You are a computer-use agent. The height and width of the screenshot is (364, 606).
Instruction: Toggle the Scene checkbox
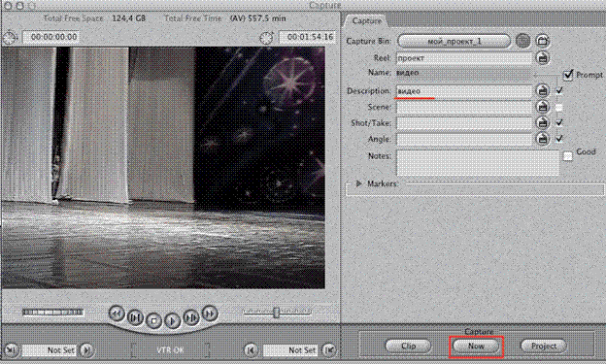tap(559, 107)
